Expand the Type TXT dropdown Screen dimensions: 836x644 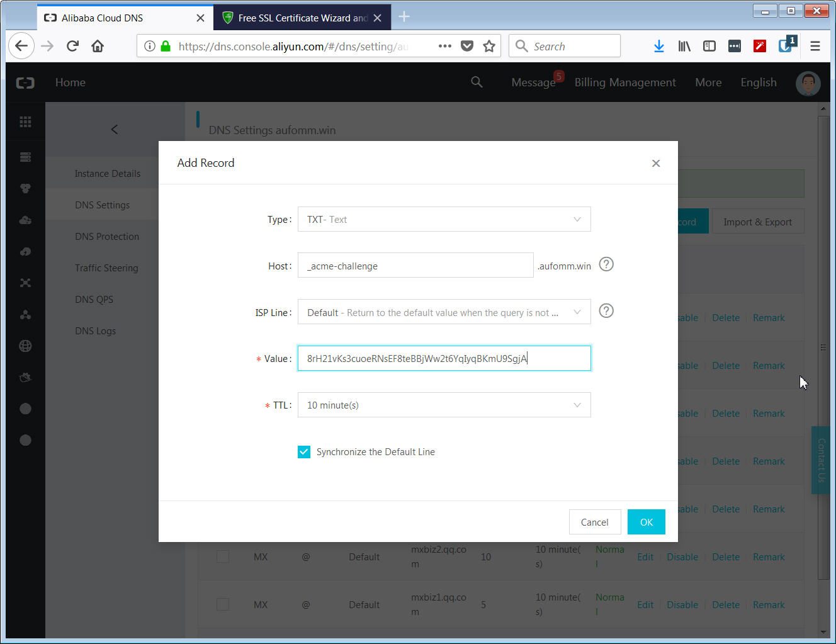click(444, 220)
